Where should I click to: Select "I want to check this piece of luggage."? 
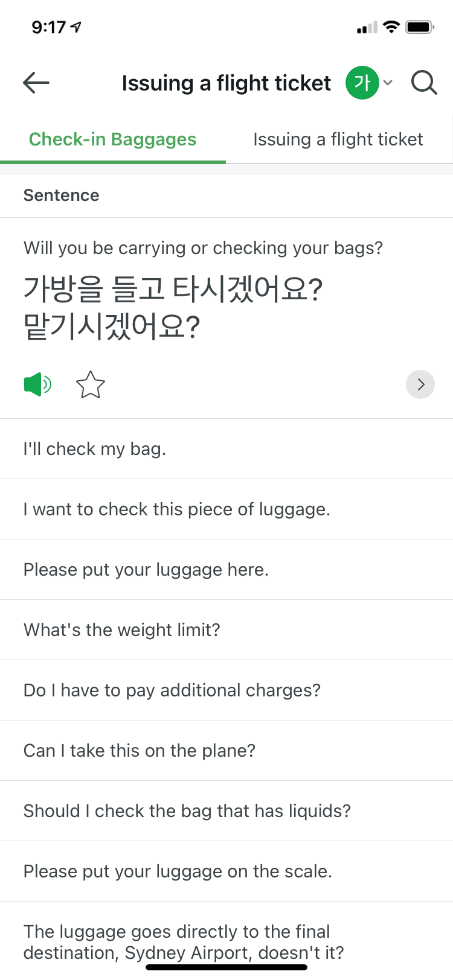click(x=177, y=509)
